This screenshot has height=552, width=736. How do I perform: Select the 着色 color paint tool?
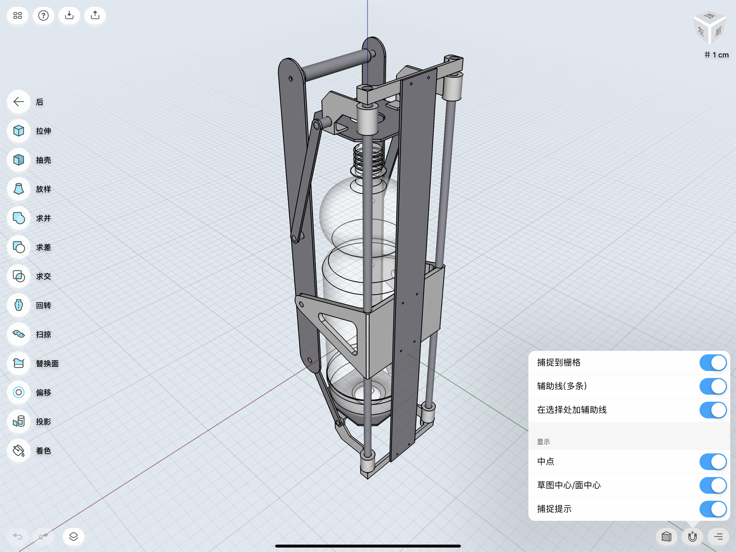[x=18, y=451]
